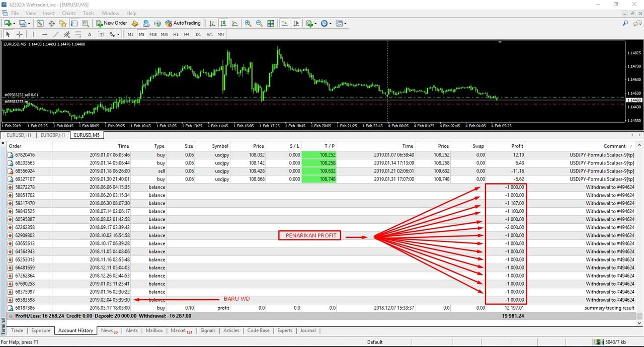Open the Exposure terminal tab
Image resolution: width=644 pixels, height=347 pixels.
41,330
